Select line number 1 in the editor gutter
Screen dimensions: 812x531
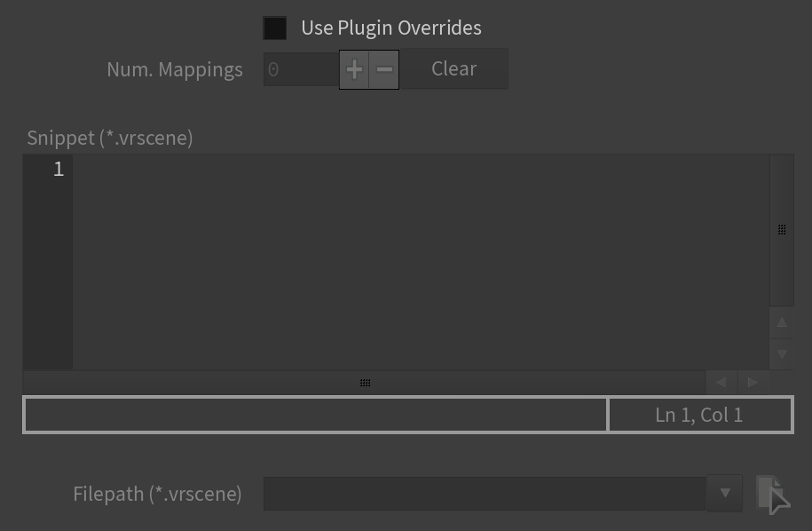[x=58, y=170]
